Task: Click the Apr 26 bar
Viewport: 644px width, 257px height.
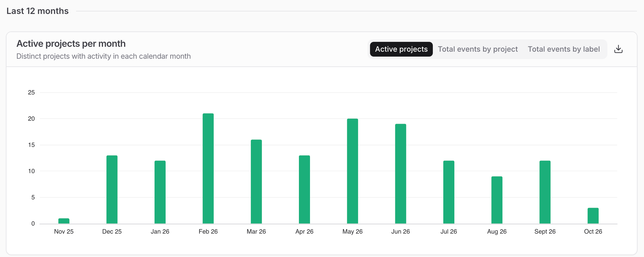Action: (304, 189)
